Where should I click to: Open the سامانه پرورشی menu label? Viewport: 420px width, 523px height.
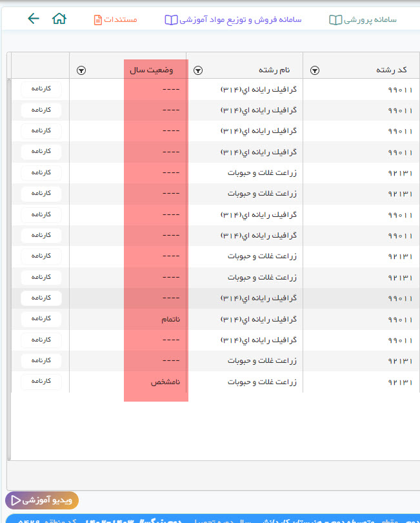point(371,19)
